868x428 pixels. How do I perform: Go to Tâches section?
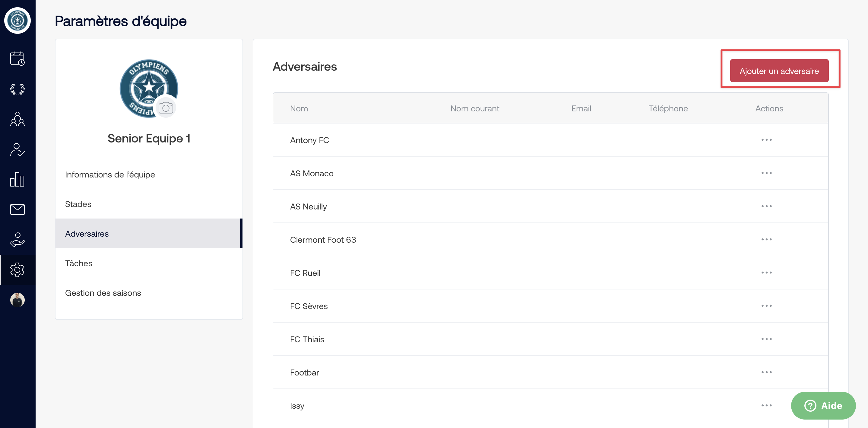coord(149,263)
